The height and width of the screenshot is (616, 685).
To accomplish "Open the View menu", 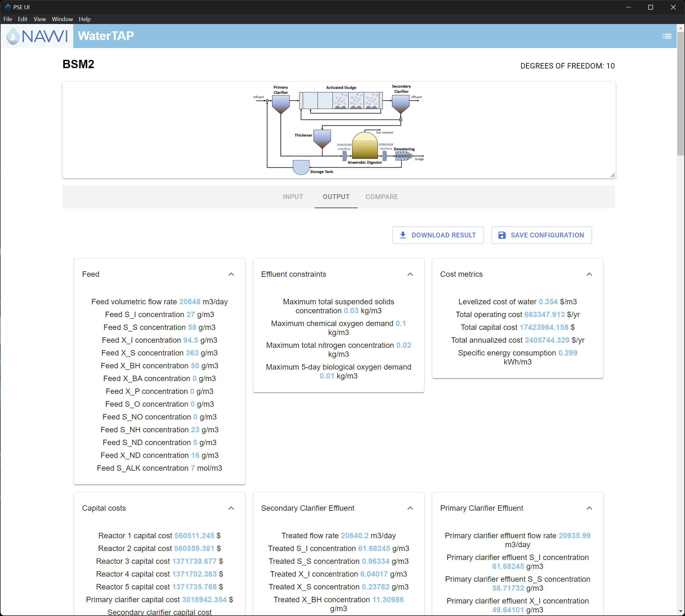I will (40, 19).
